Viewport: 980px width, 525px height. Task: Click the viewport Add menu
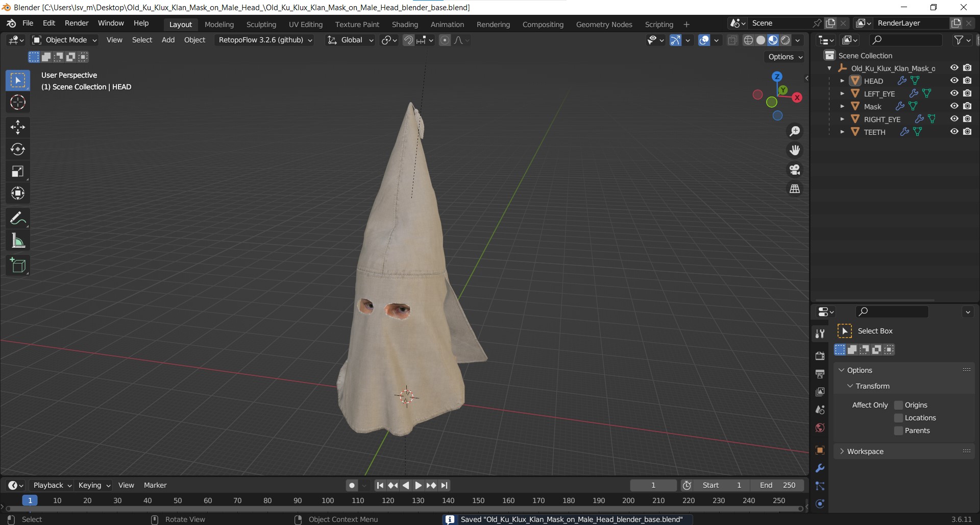point(168,40)
